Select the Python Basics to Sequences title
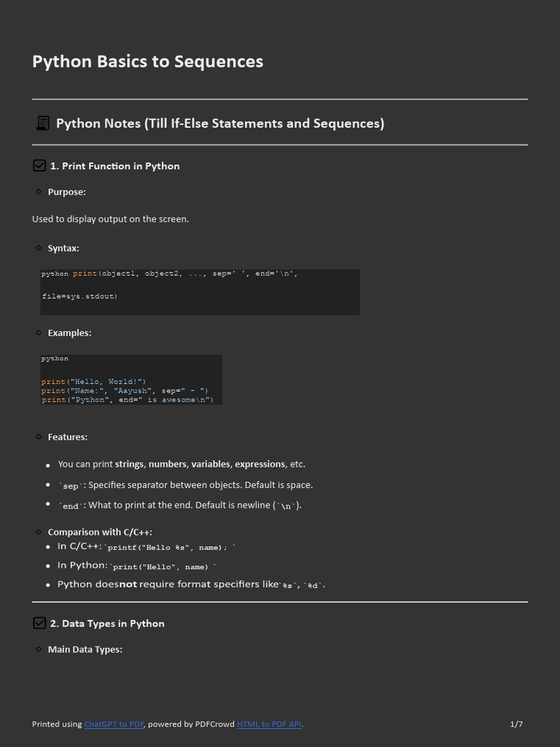Viewport: 560px width, 747px height. (x=147, y=61)
